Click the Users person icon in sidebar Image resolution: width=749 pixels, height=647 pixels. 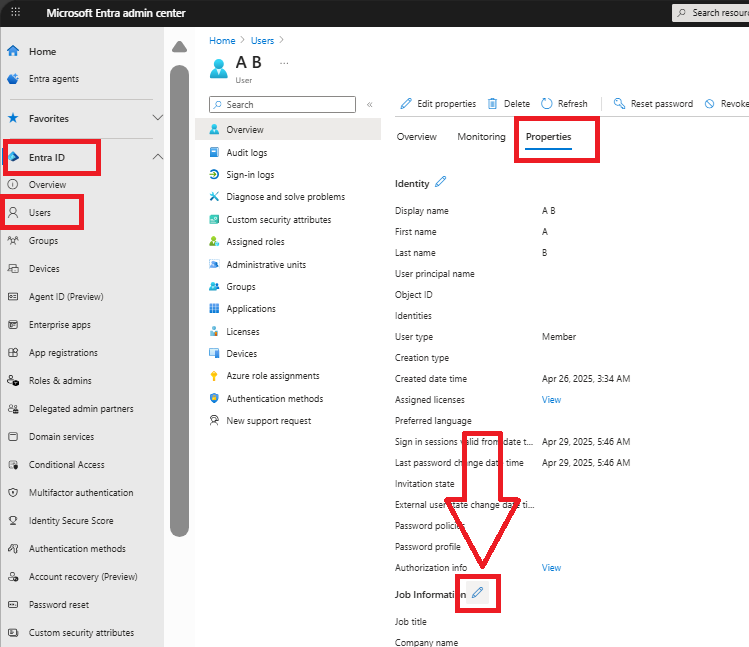tap(13, 213)
